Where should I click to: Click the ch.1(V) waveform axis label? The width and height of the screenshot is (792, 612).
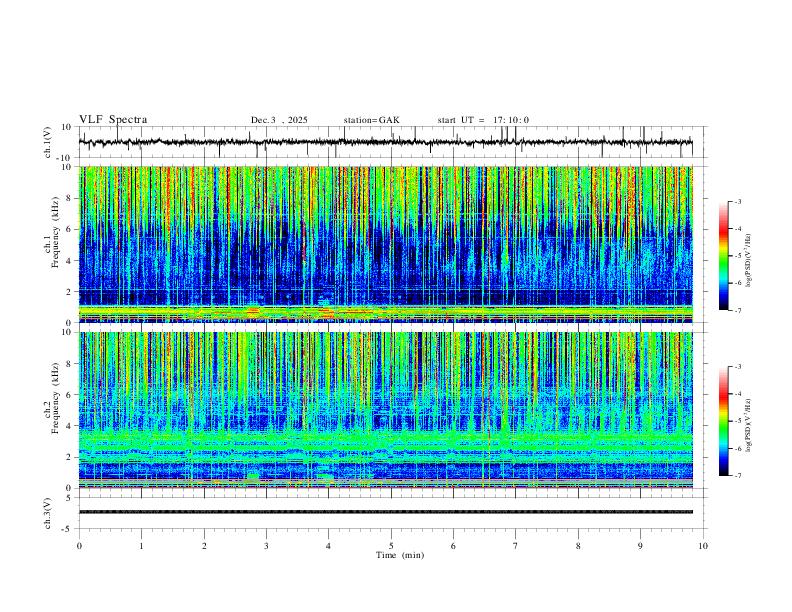click(x=48, y=142)
